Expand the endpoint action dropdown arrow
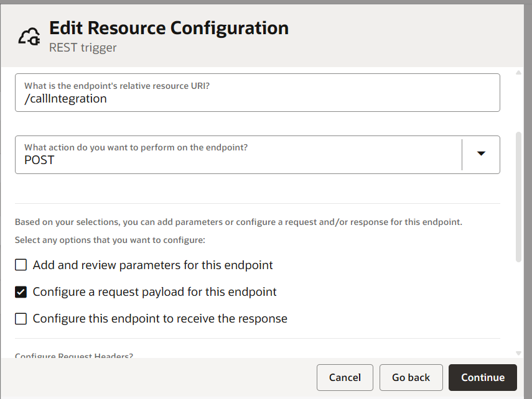Screen dimensions: 532x399 click(481, 154)
